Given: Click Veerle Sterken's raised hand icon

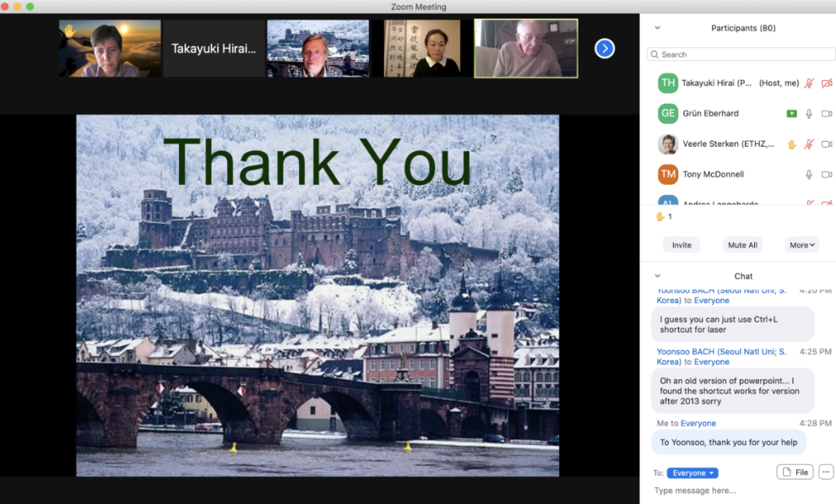Looking at the screenshot, I should pos(792,144).
